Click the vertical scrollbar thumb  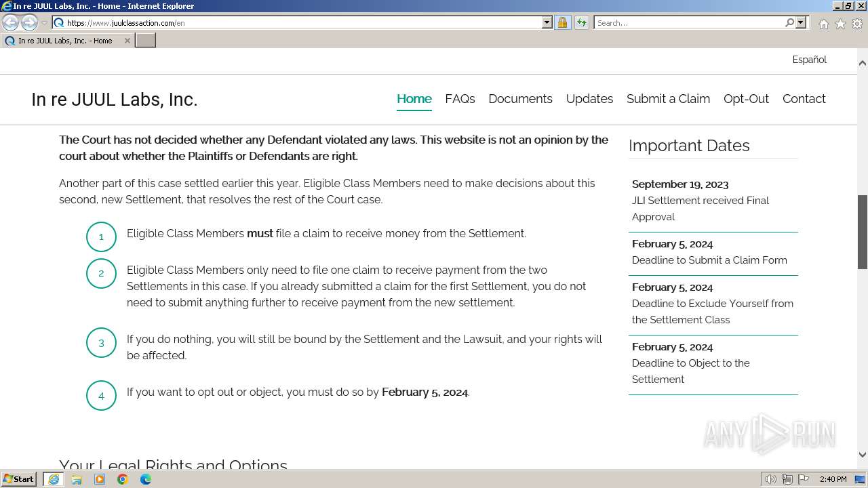pos(862,232)
